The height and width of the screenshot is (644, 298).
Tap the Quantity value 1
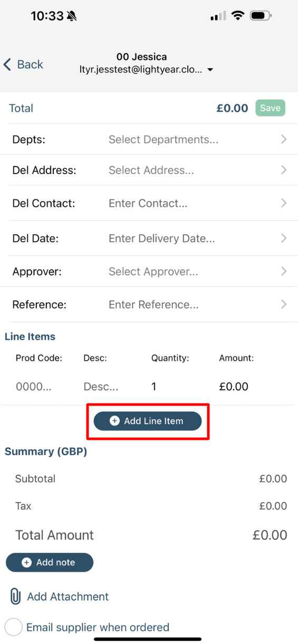point(154,387)
